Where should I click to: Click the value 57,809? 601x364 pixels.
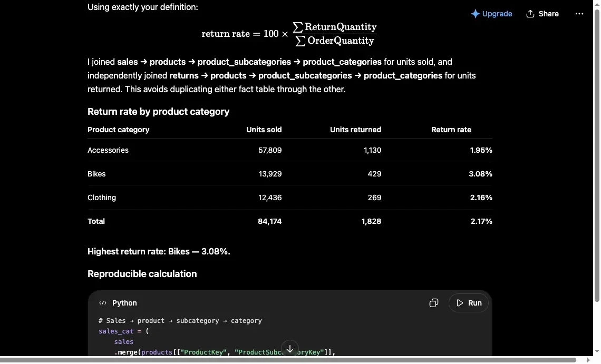[x=270, y=150]
